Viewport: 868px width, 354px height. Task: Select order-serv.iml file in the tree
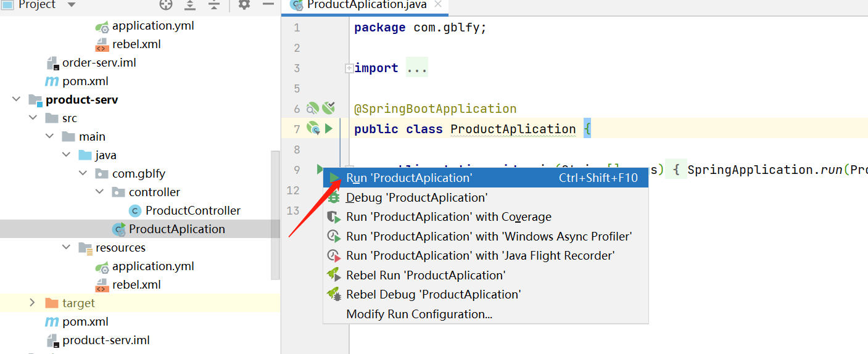(x=99, y=62)
